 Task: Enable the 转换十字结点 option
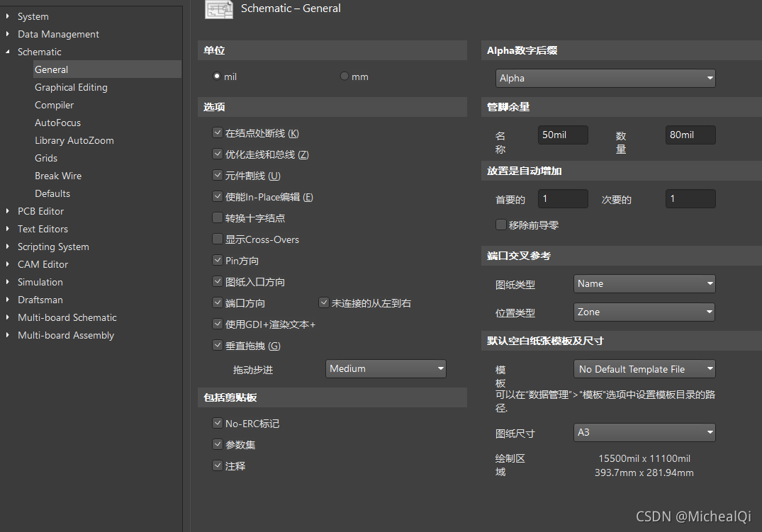(217, 217)
